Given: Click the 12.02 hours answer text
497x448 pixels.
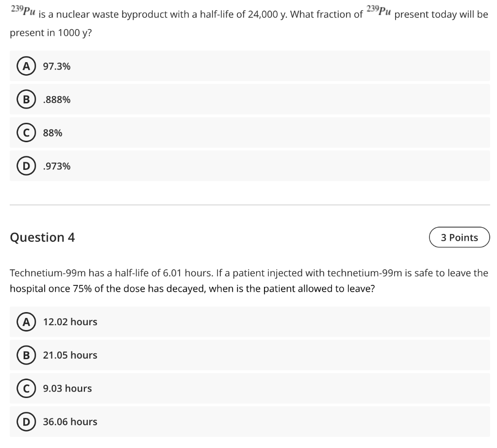Looking at the screenshot, I should click(70, 322).
